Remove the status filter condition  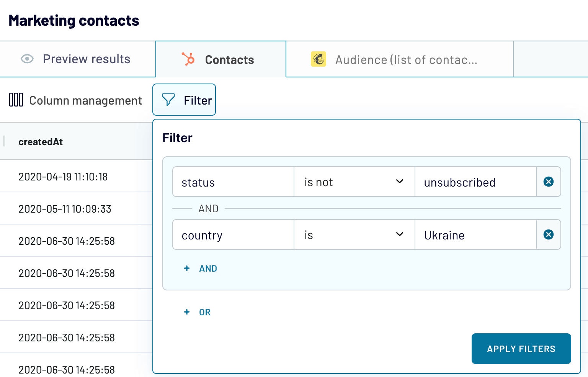(x=548, y=182)
